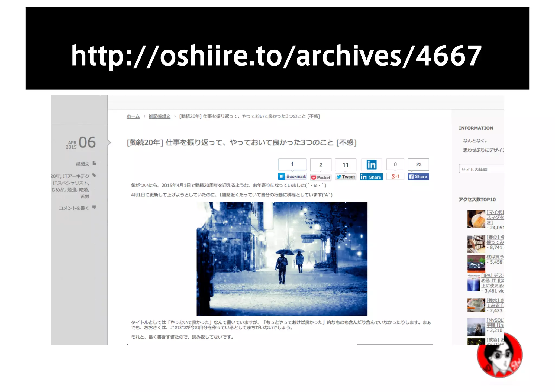Click the INFORMATION sidebar heading
The height and width of the screenshot is (392, 555).
(476, 128)
